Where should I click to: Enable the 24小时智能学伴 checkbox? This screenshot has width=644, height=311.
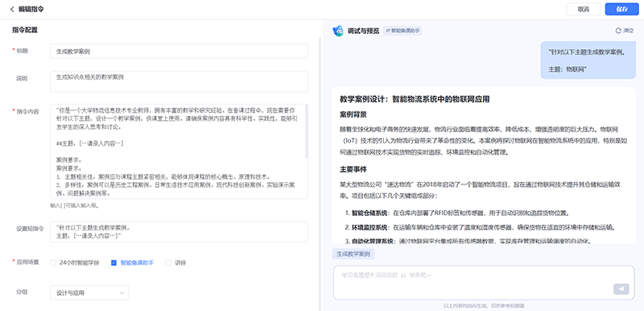[x=53, y=263]
